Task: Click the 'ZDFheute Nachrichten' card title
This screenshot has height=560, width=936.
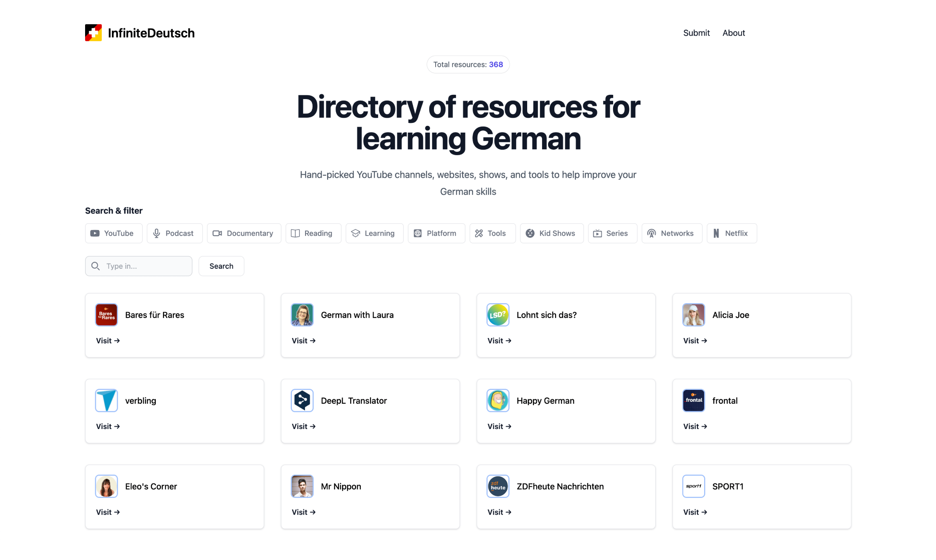Action: [x=560, y=486]
